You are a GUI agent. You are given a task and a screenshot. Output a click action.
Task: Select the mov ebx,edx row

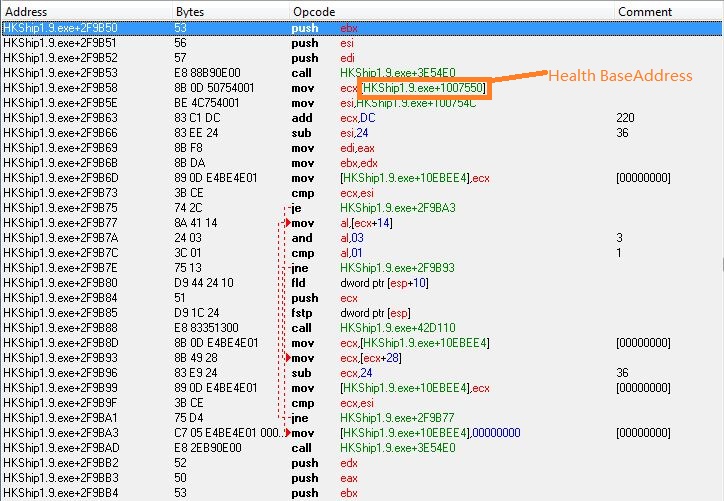coord(362,163)
